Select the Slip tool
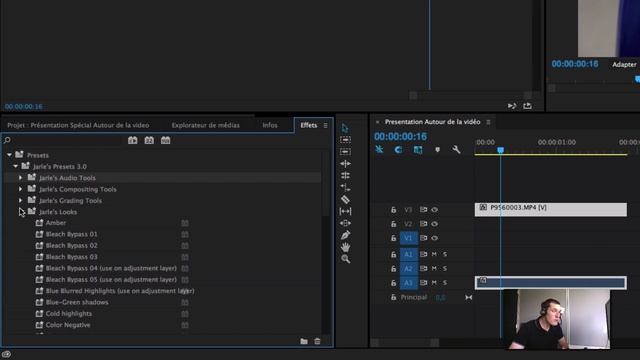 tap(345, 211)
